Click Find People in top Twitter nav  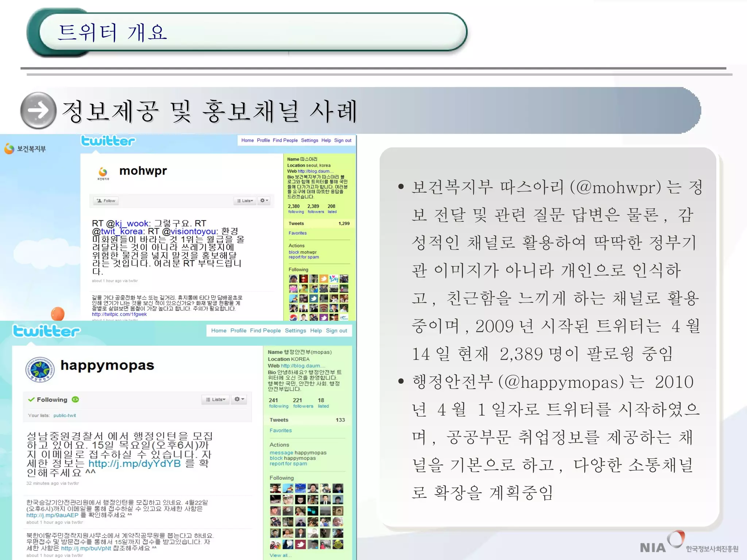[x=285, y=140]
